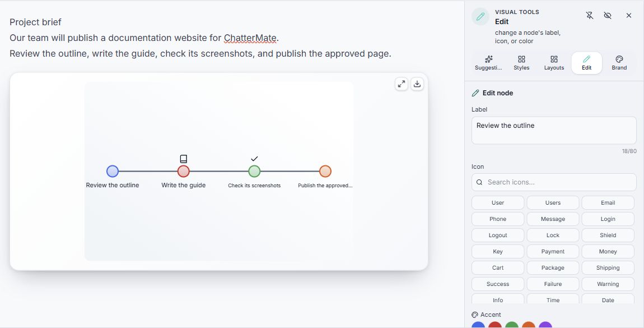Hide the Visual Tools panel with eye-off icon
Screen dimensions: 644x328
(x=608, y=16)
